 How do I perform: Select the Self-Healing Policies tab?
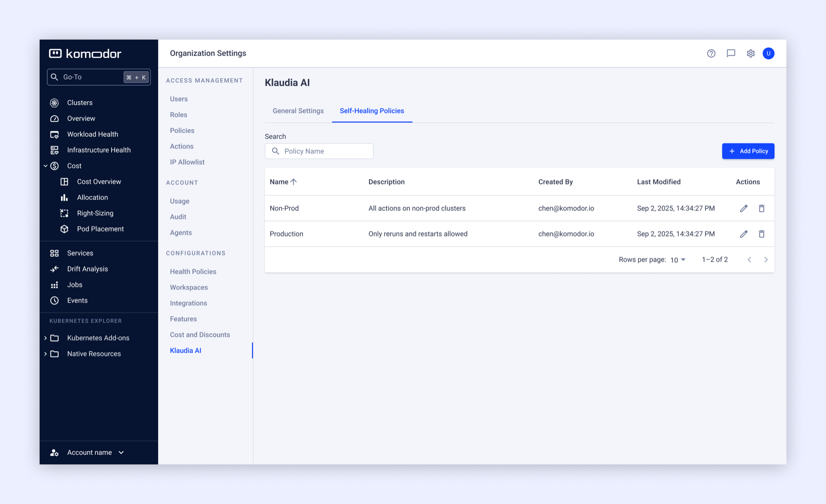coord(372,111)
